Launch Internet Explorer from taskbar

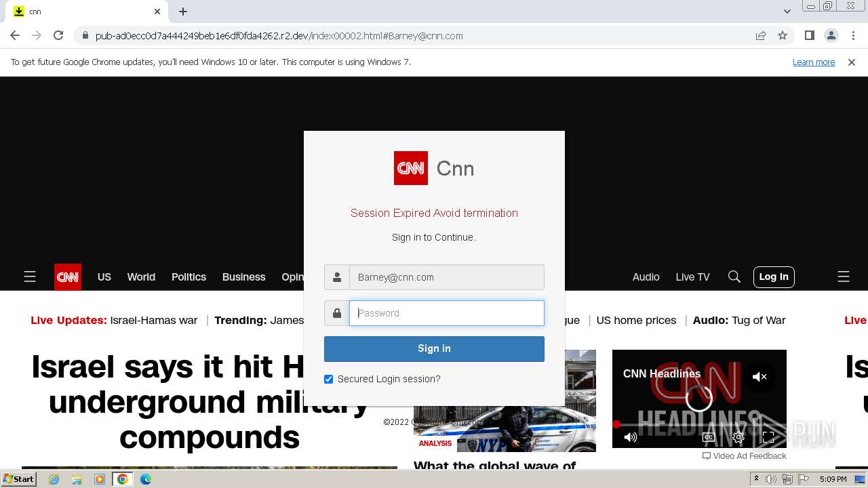pos(54,479)
